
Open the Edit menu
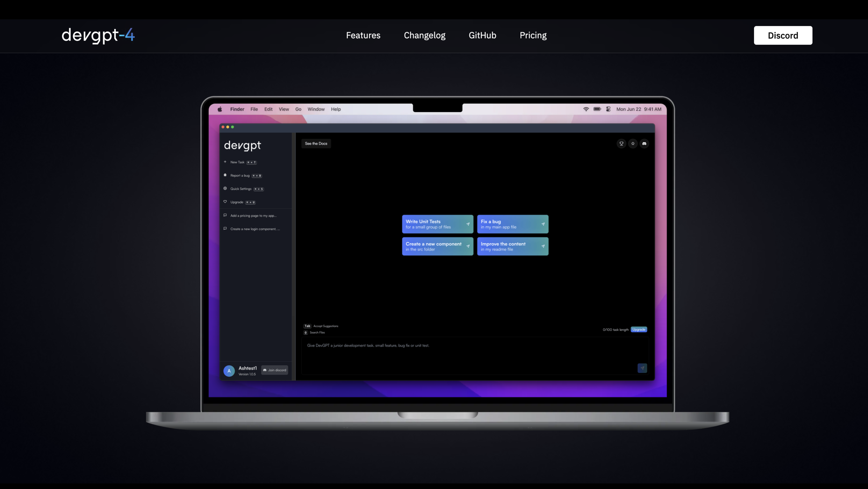coord(268,109)
